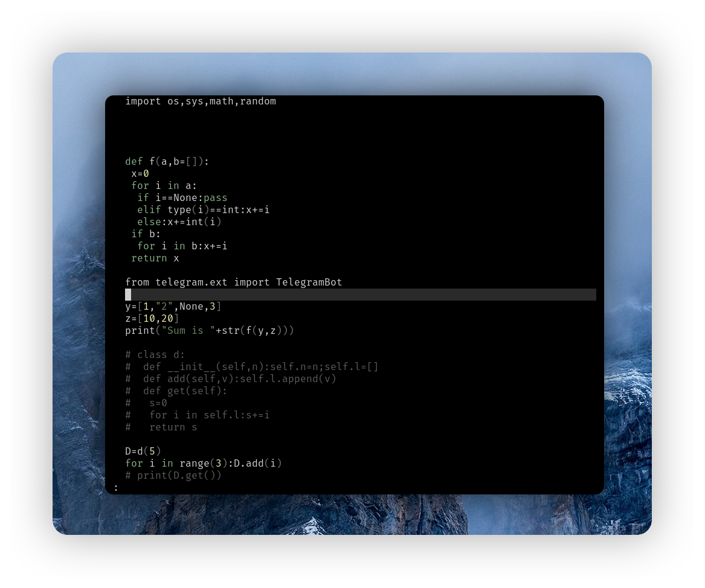Click the commented __init__ definition line
Image resolution: width=705 pixels, height=588 pixels.
[251, 367]
